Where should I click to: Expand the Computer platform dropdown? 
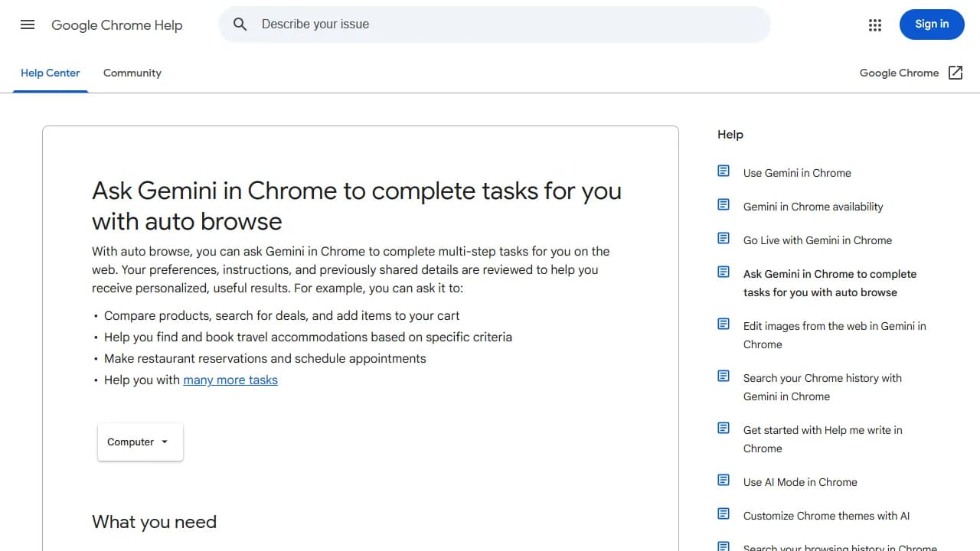(140, 442)
